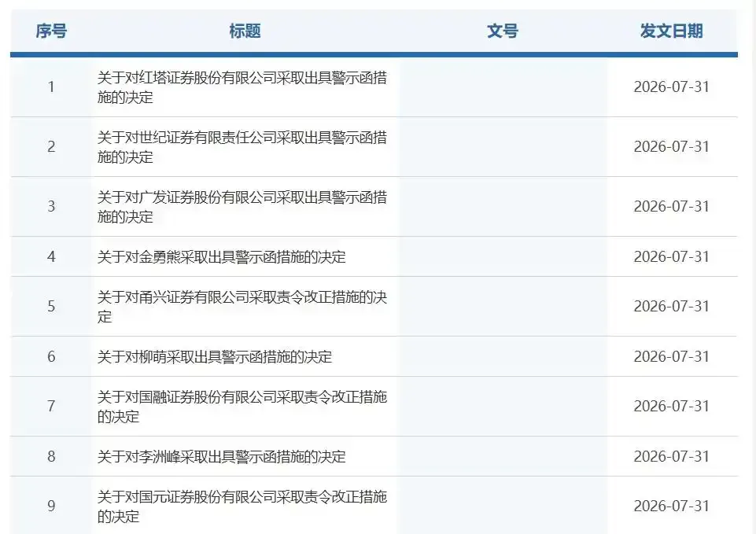Screen dimensions: 756x534
Task: Click the date in the 国元证券 row
Action: [672, 506]
